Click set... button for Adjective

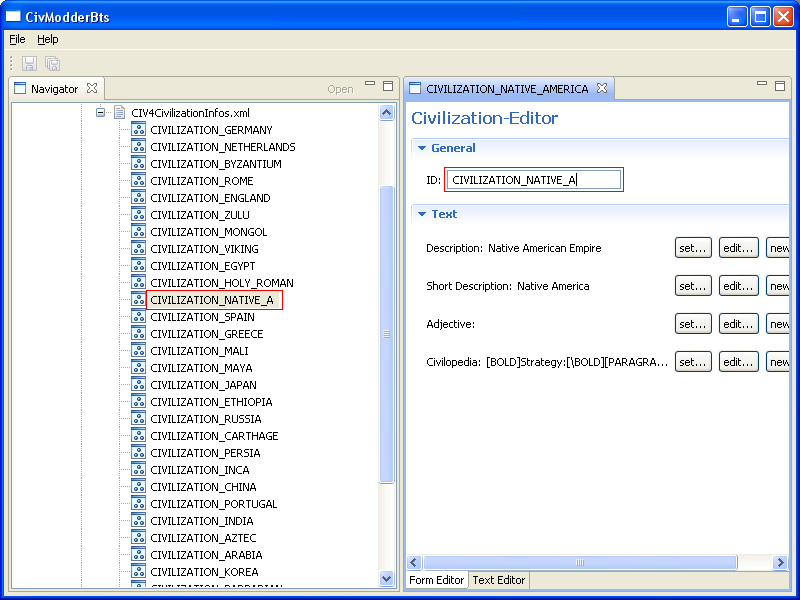coord(693,323)
